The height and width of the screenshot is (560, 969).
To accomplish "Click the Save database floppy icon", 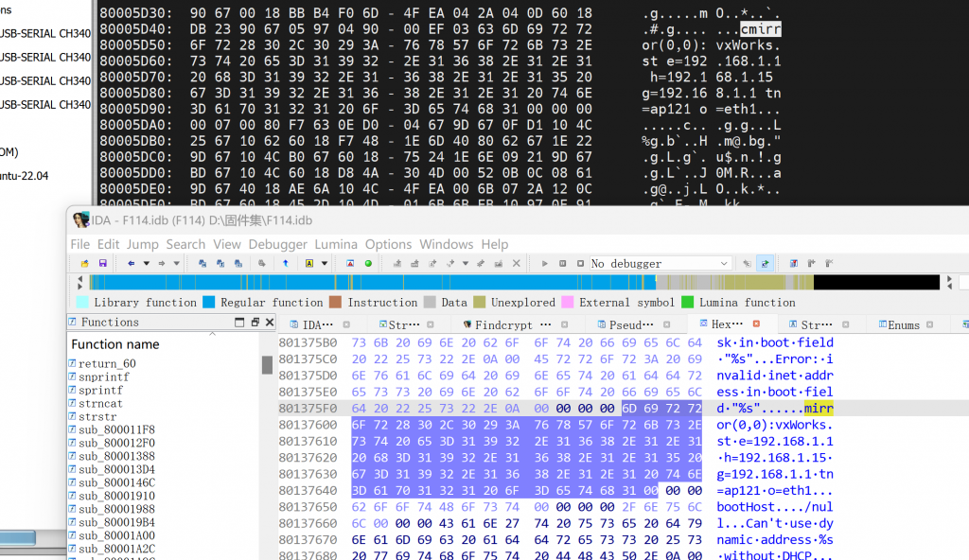I will coord(100,263).
